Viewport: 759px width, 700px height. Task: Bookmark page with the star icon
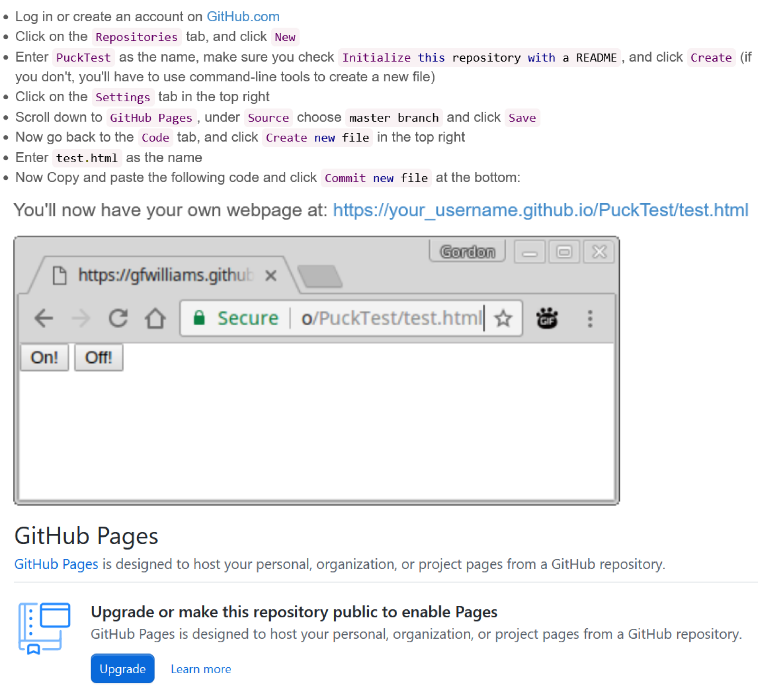(x=503, y=318)
